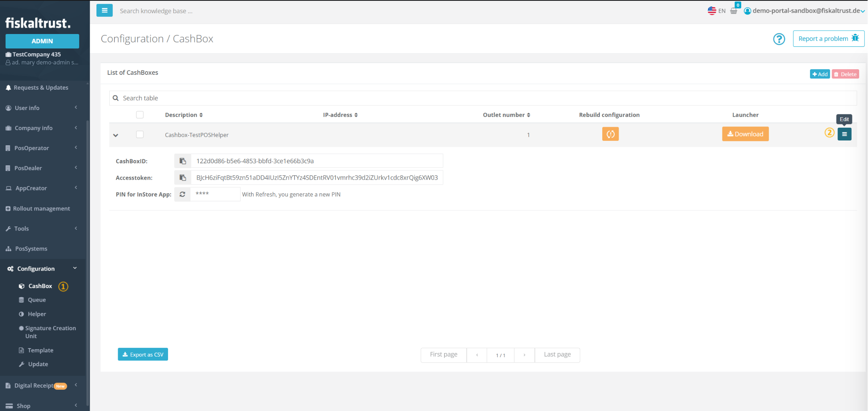
Task: Check the Cashbox-TestPOSHelper row checkbox
Action: click(140, 134)
